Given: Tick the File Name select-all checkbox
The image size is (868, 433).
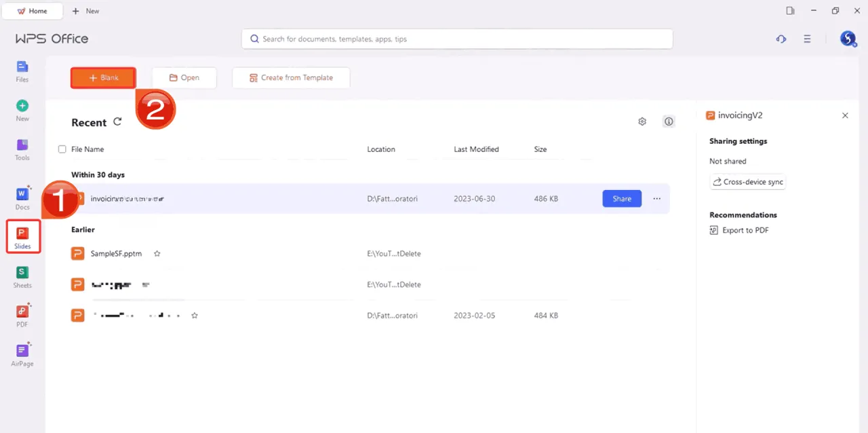Looking at the screenshot, I should (x=62, y=149).
